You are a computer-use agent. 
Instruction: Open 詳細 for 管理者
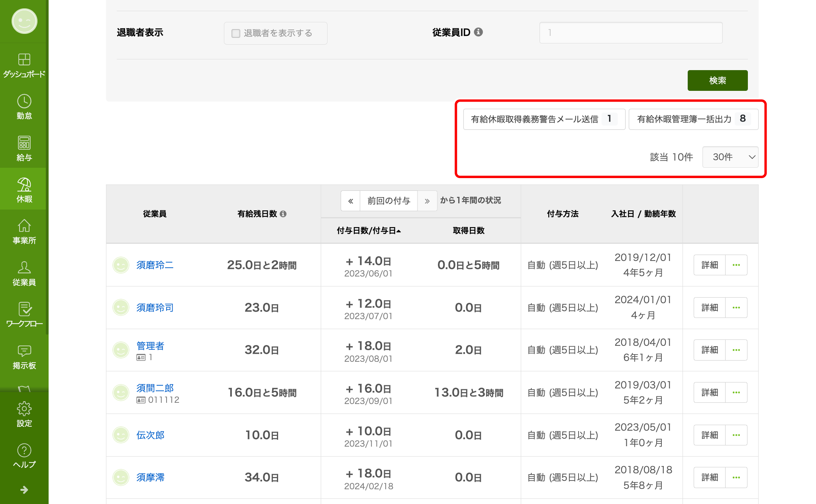pyautogui.click(x=710, y=350)
